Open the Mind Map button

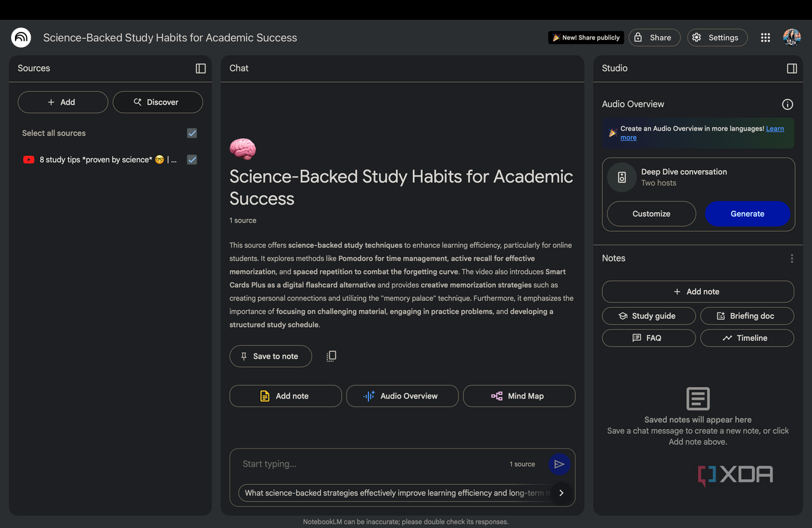519,396
